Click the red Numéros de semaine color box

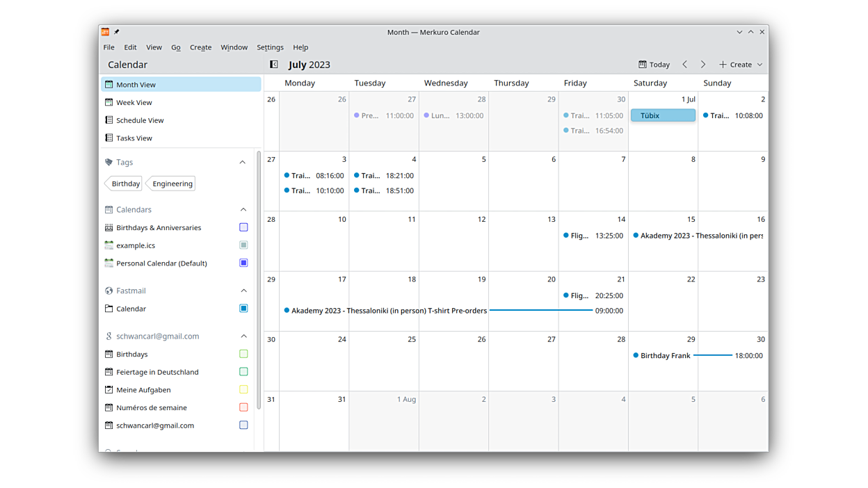pos(243,407)
